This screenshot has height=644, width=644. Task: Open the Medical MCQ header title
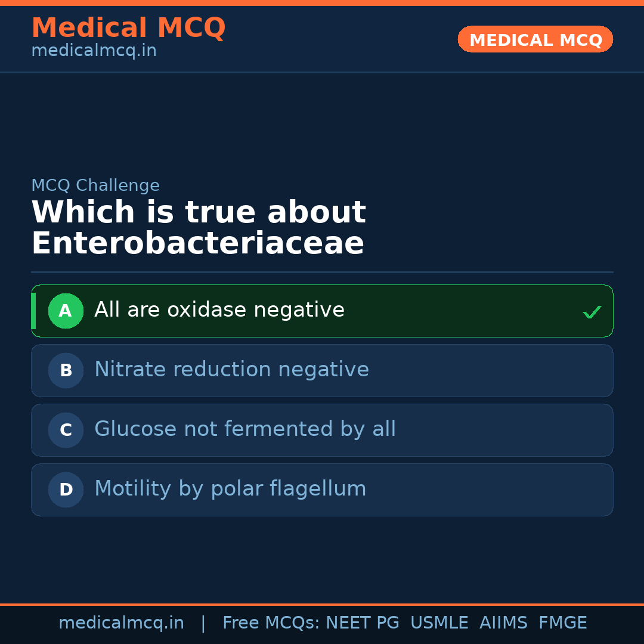coord(128,28)
